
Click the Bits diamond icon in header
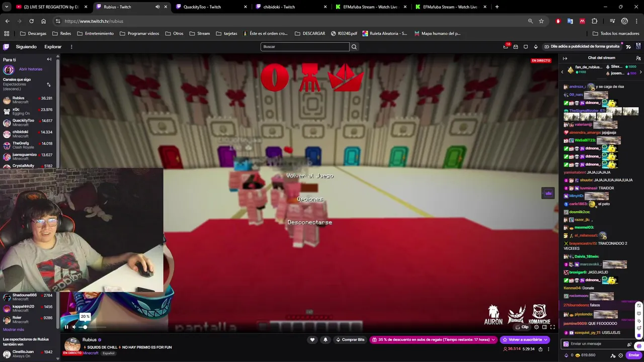pos(536,47)
